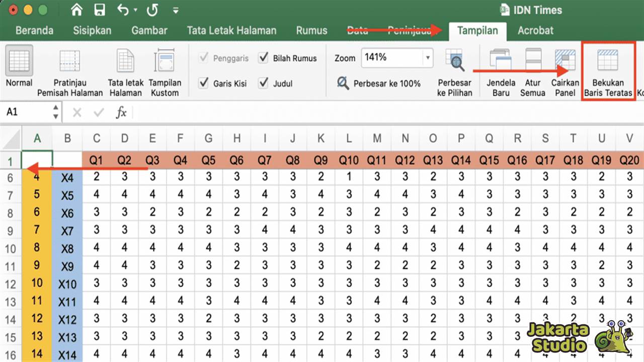Disable the Bilah Rumus checkbox
Screen dimensions: 644x362
pos(264,58)
